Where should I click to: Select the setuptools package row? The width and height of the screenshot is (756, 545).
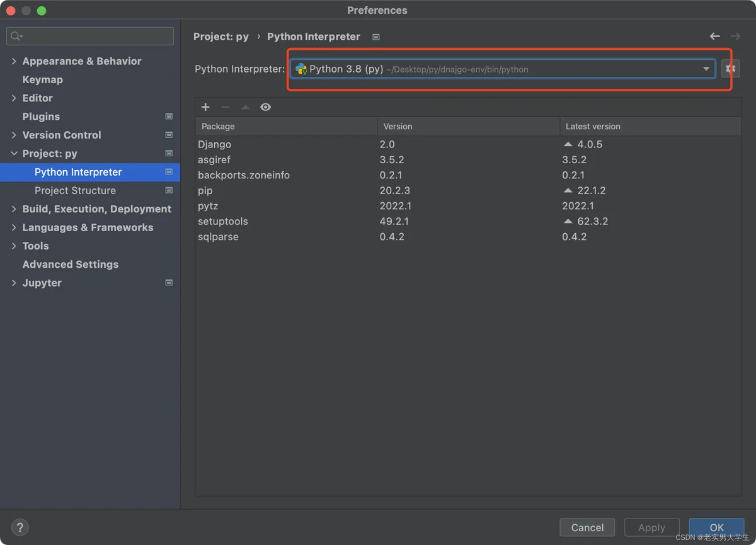click(469, 221)
